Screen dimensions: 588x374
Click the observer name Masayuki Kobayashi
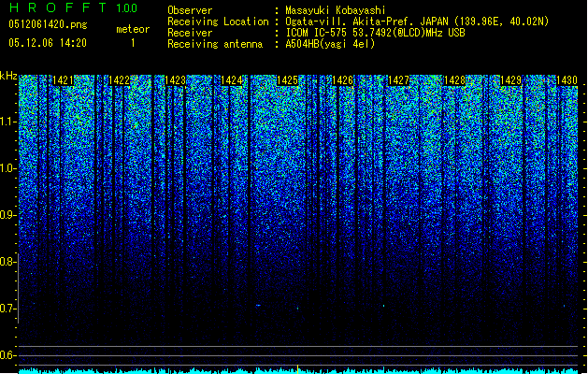(336, 10)
